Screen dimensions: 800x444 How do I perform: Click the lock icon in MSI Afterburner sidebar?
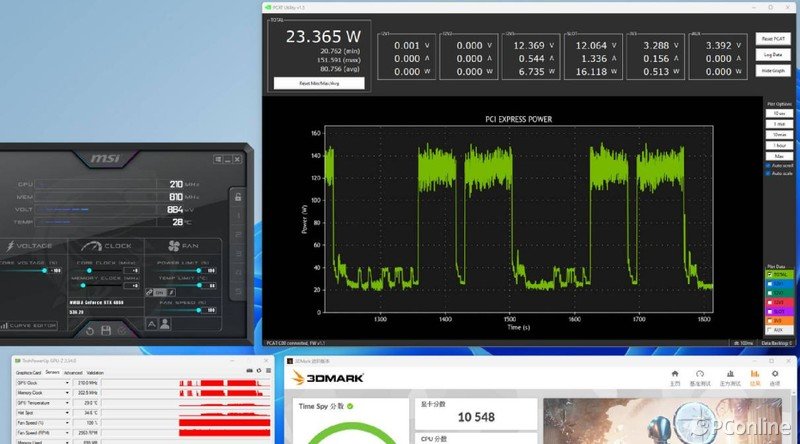pos(238,197)
